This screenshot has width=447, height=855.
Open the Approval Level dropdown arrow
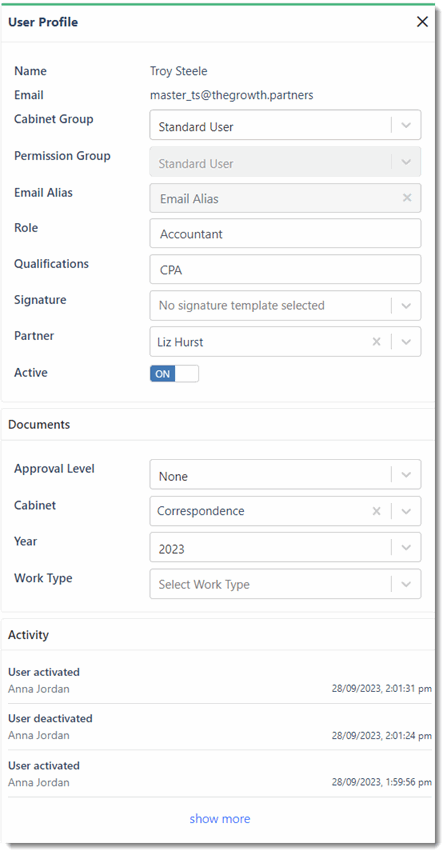[406, 475]
